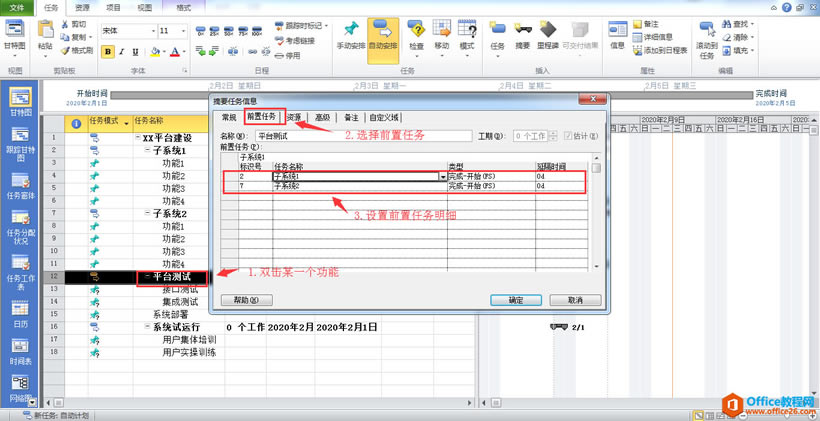The height and width of the screenshot is (421, 820).
Task: Open Calendar (日历) view in sidebar
Action: (20, 314)
